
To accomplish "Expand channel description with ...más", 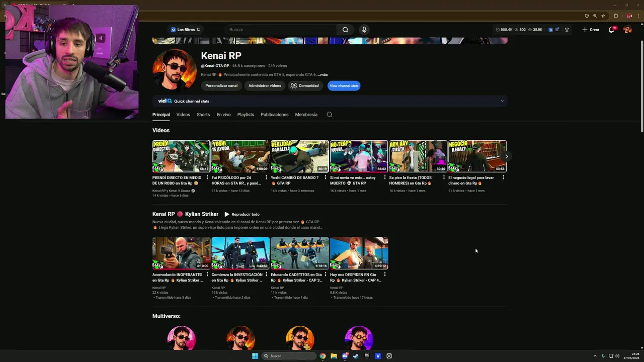I will pyautogui.click(x=323, y=75).
